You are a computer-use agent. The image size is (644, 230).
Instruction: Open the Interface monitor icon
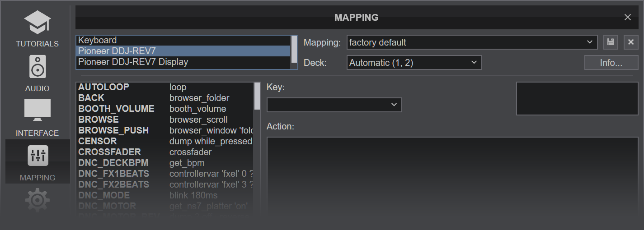tap(37, 110)
